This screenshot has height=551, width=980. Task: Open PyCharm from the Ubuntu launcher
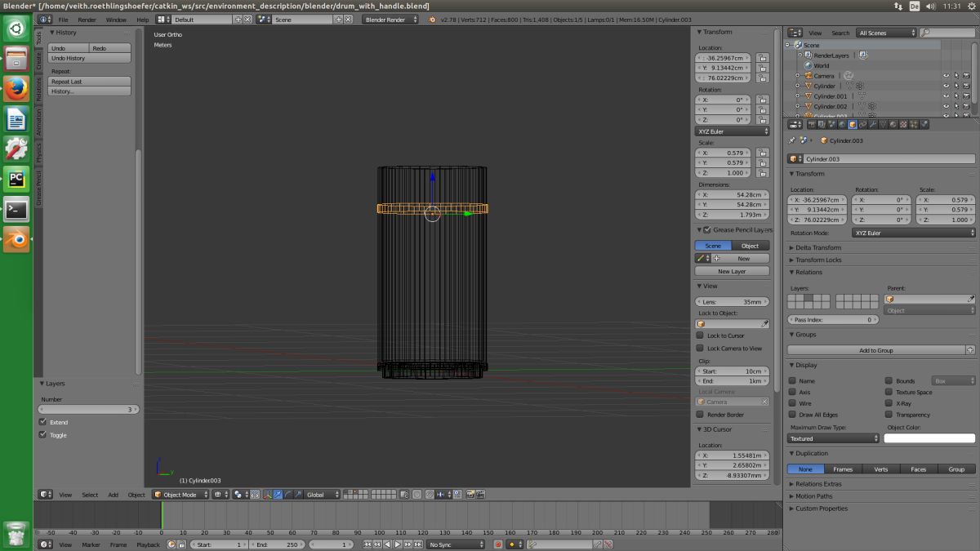pyautogui.click(x=16, y=179)
